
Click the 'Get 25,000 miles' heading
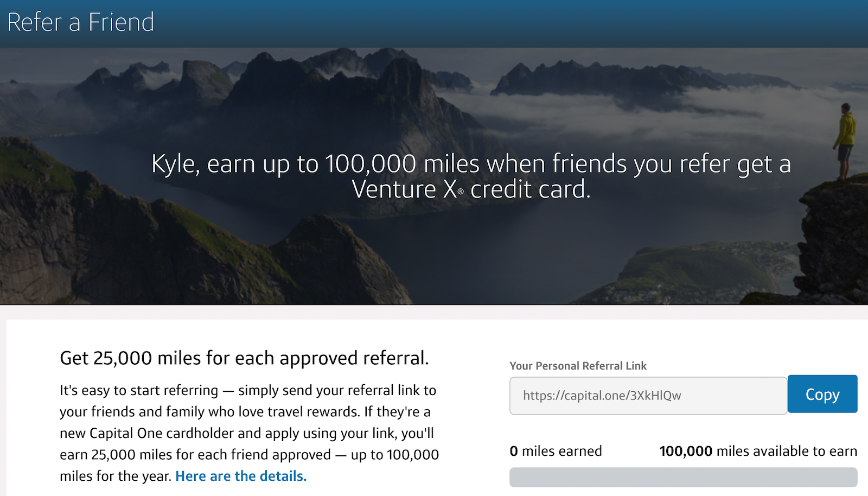tap(243, 358)
